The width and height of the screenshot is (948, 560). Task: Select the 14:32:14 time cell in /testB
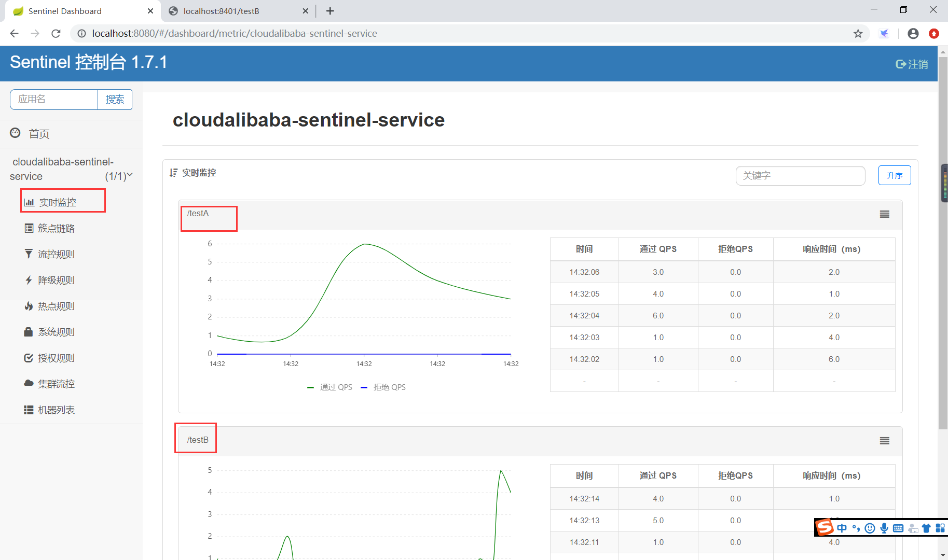584,498
